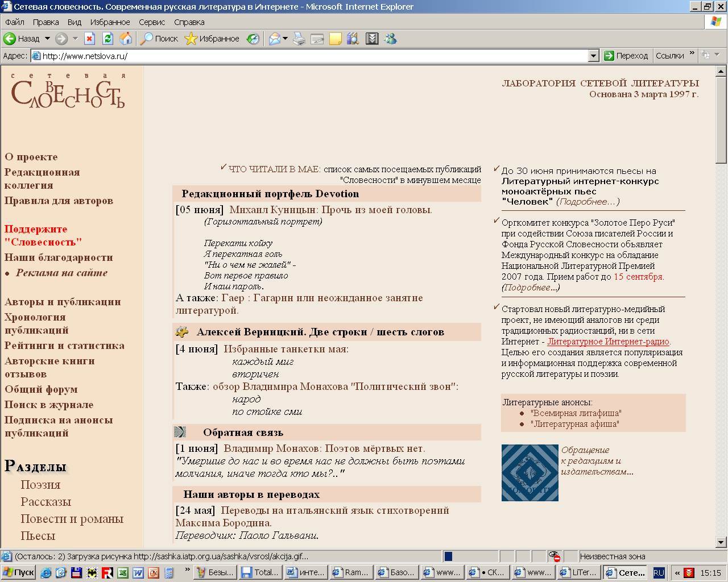
Task: Expand hidden system tray icons chevron
Action: (677, 573)
